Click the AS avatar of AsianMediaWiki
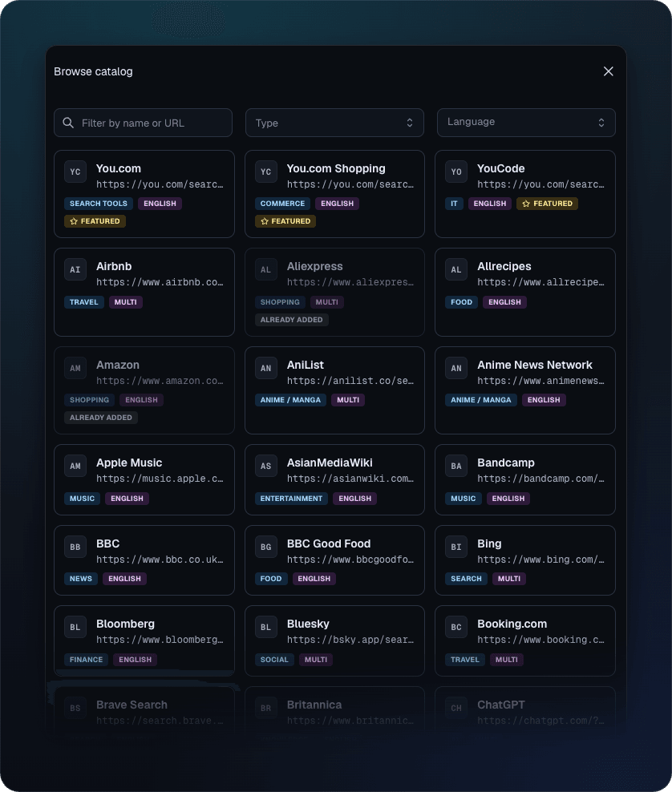 [265, 467]
